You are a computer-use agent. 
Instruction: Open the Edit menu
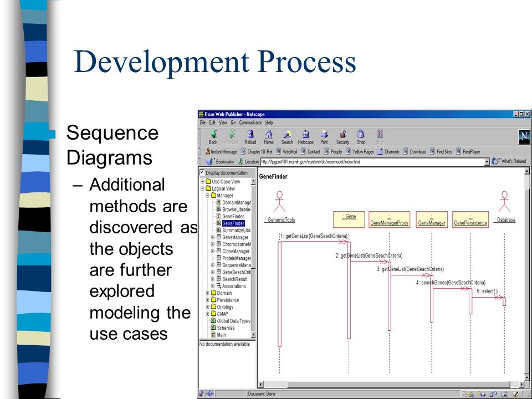[x=212, y=122]
